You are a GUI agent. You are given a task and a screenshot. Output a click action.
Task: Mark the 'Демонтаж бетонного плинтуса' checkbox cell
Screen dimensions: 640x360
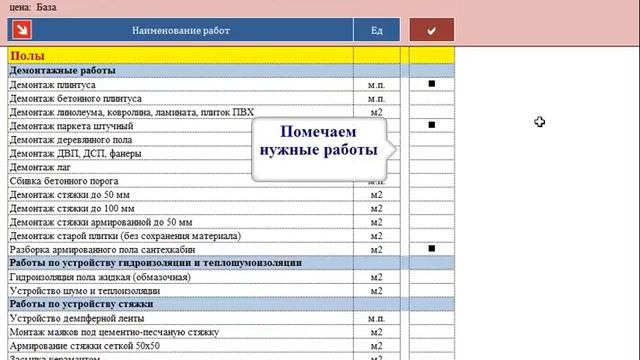pos(431,98)
